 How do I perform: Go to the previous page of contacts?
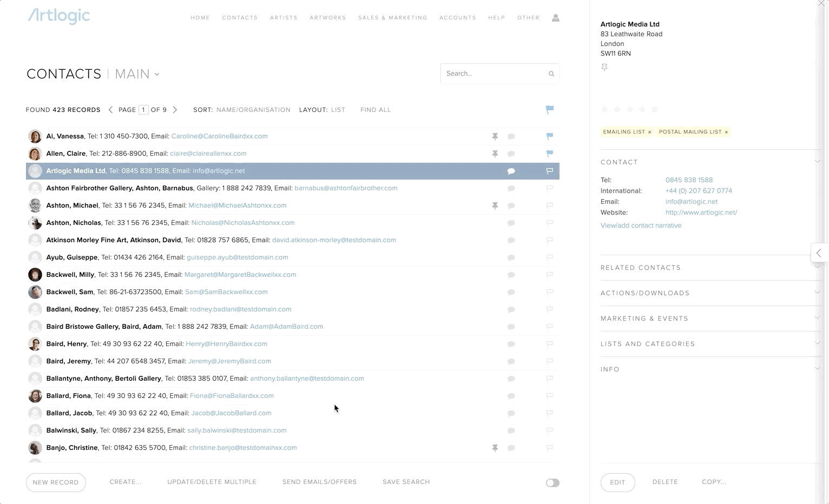tap(111, 110)
